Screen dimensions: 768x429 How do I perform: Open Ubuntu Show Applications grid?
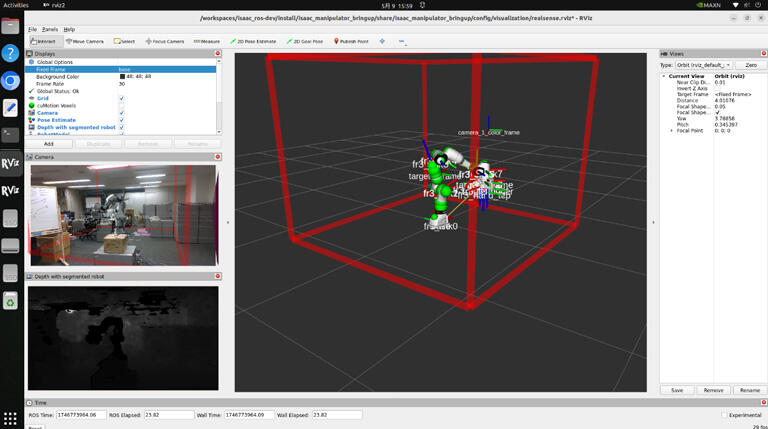(10, 418)
